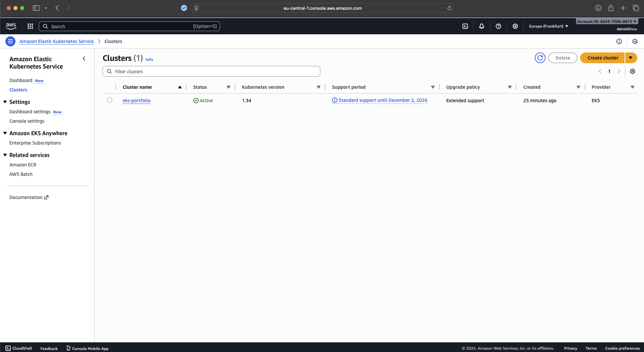This screenshot has height=352, width=644.
Task: Collapse the Amazon EKS Anywhere section
Action: (x=5, y=133)
